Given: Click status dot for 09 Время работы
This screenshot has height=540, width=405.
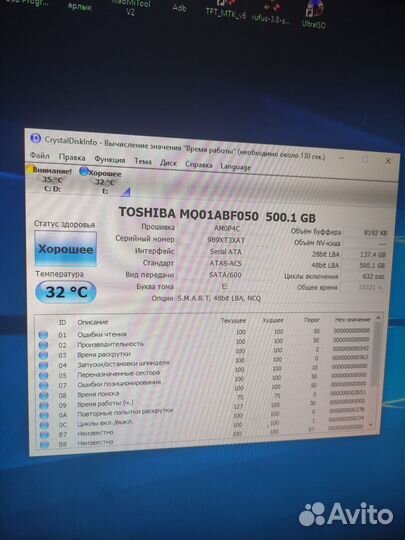Looking at the screenshot, I should (x=44, y=406).
